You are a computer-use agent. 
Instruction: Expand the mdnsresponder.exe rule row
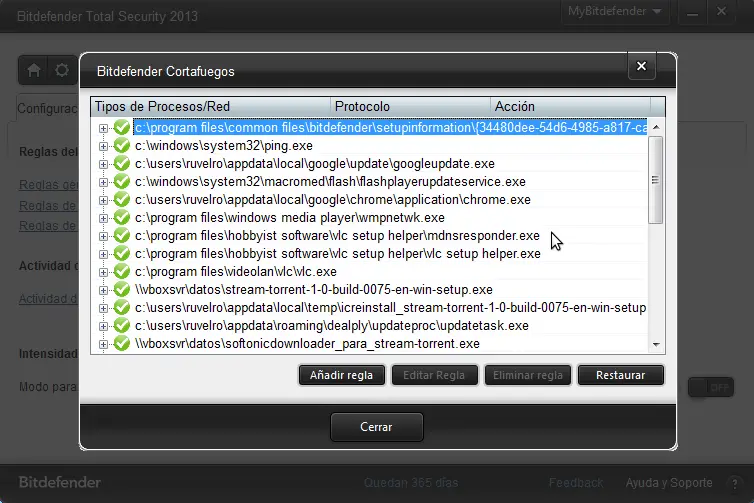(103, 237)
